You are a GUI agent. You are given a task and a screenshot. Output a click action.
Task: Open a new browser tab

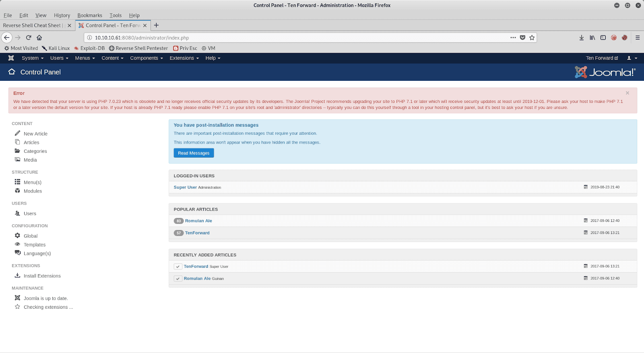tap(156, 25)
